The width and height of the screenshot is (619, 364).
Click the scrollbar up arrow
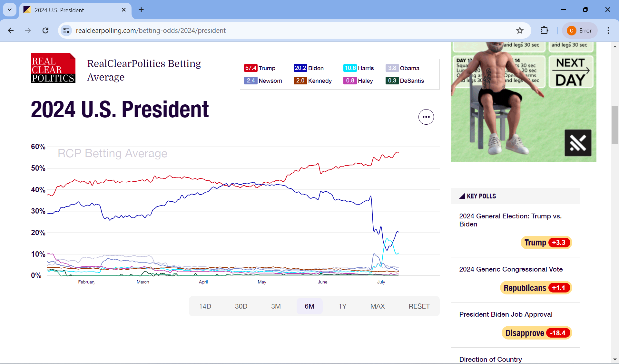(x=615, y=46)
